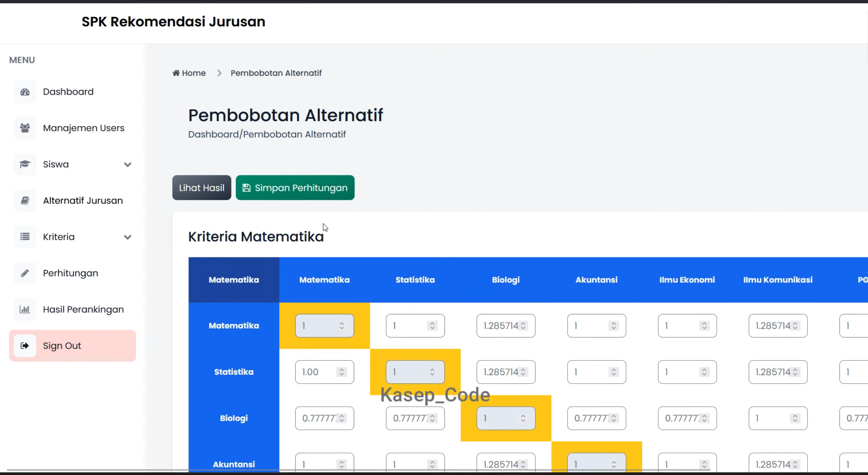Click the Perhitungan pencil icon
The width and height of the screenshot is (868, 475).
click(x=25, y=273)
